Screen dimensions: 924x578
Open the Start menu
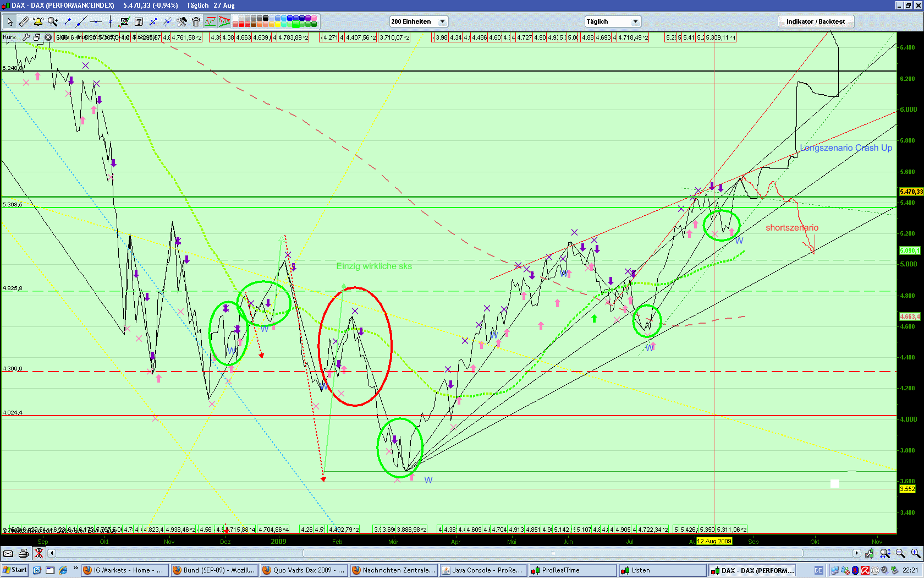tap(14, 570)
